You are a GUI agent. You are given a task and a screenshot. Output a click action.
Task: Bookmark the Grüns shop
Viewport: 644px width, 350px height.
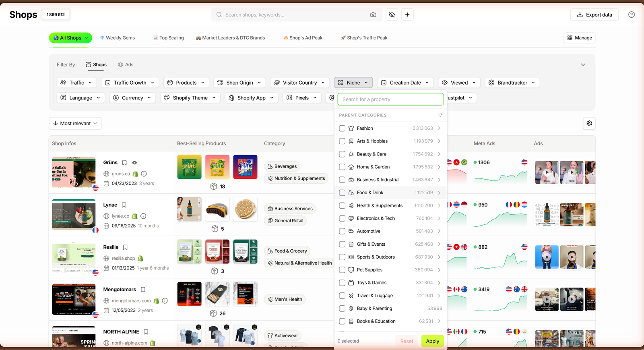[x=124, y=163]
